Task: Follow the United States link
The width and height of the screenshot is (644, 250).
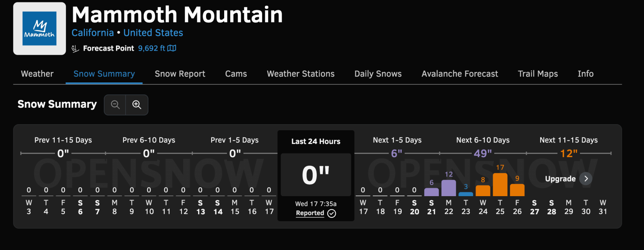Action: pos(153,33)
